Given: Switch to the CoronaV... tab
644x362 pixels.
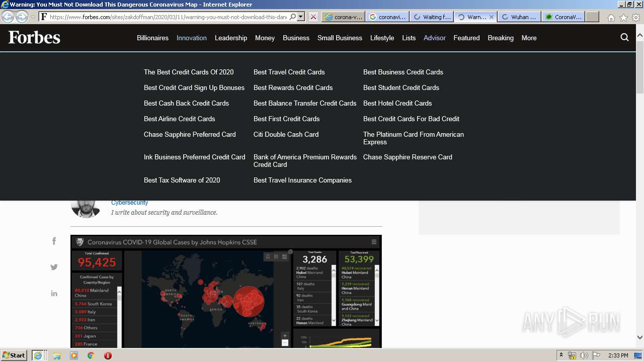Looking at the screenshot, I should pos(563,17).
